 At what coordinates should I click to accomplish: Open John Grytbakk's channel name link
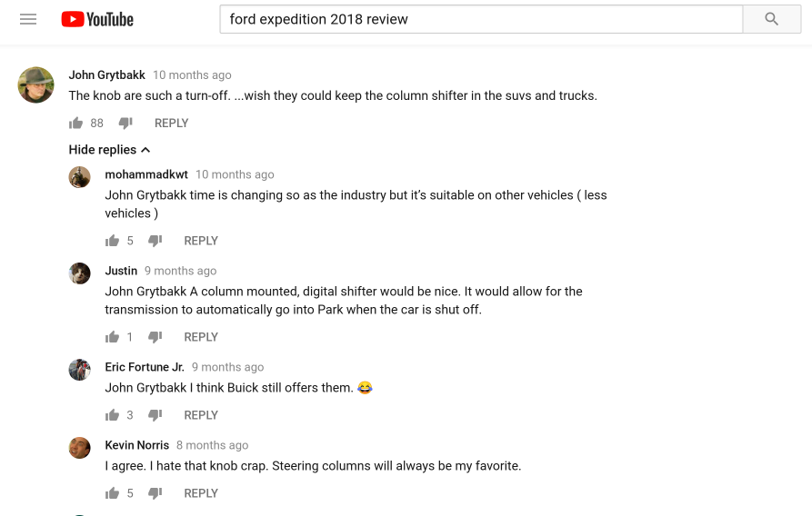[106, 75]
